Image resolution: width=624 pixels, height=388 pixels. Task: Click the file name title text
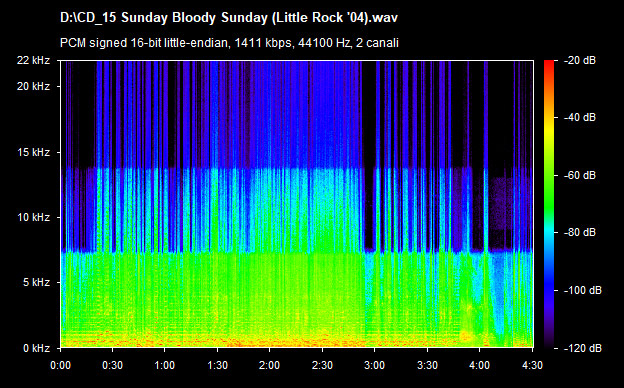coord(229,18)
